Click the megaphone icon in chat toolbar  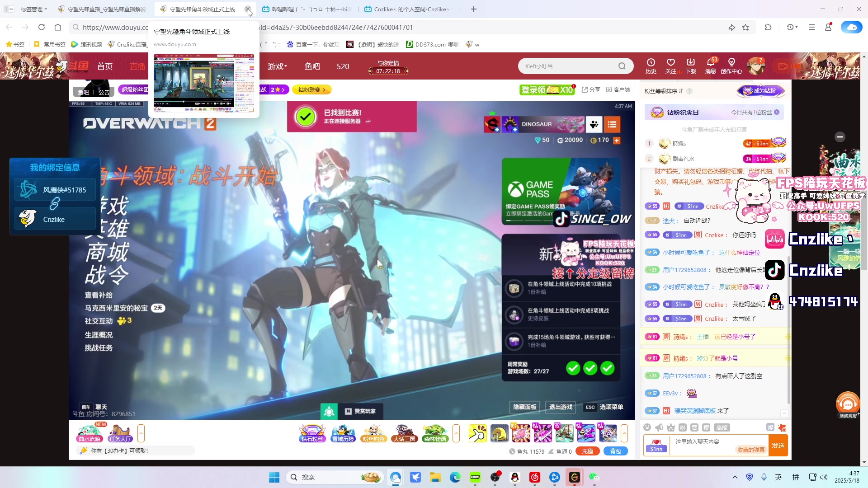(659, 427)
